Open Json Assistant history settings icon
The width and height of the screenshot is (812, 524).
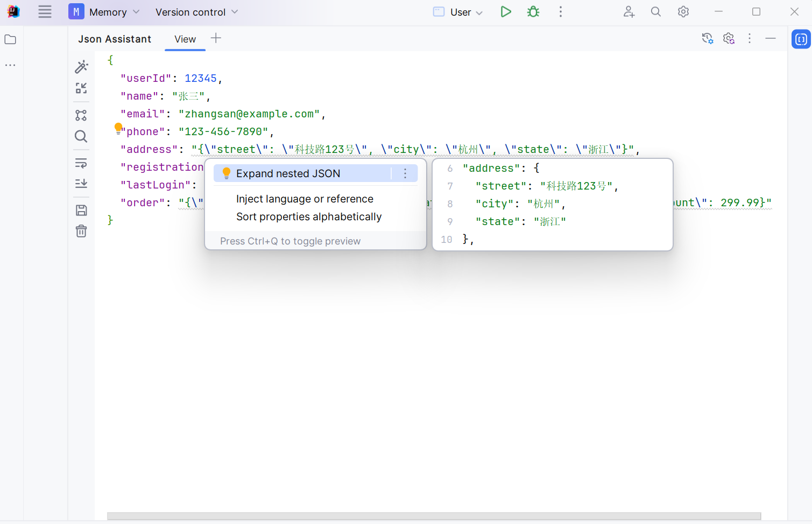708,38
